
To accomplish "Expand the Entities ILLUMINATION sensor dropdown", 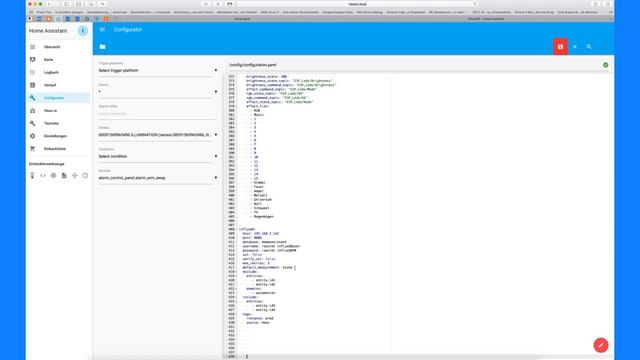I will coord(158,135).
